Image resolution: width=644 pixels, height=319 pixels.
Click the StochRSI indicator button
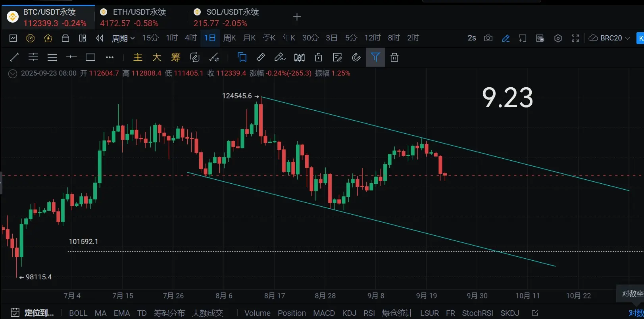477,313
